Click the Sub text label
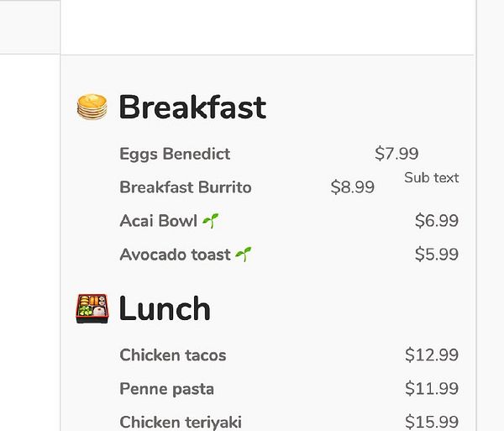Image resolution: width=504 pixels, height=431 pixels. coord(432,178)
